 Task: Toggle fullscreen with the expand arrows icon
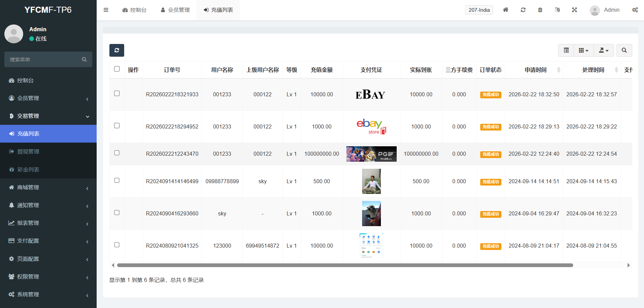574,10
